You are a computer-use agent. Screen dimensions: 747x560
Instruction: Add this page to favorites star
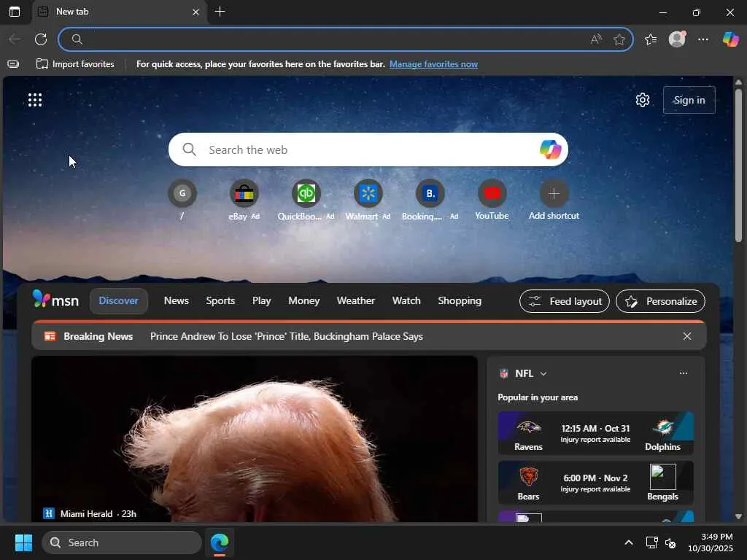[619, 39]
